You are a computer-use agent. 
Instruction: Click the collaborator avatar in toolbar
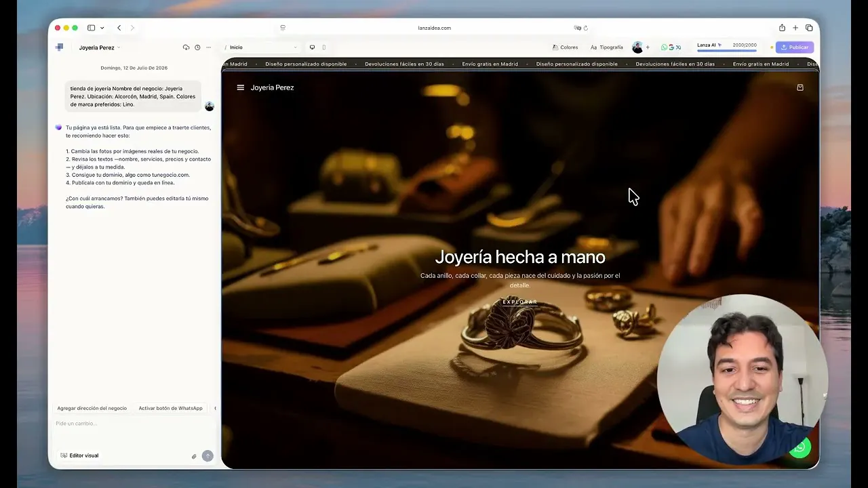pos(637,47)
